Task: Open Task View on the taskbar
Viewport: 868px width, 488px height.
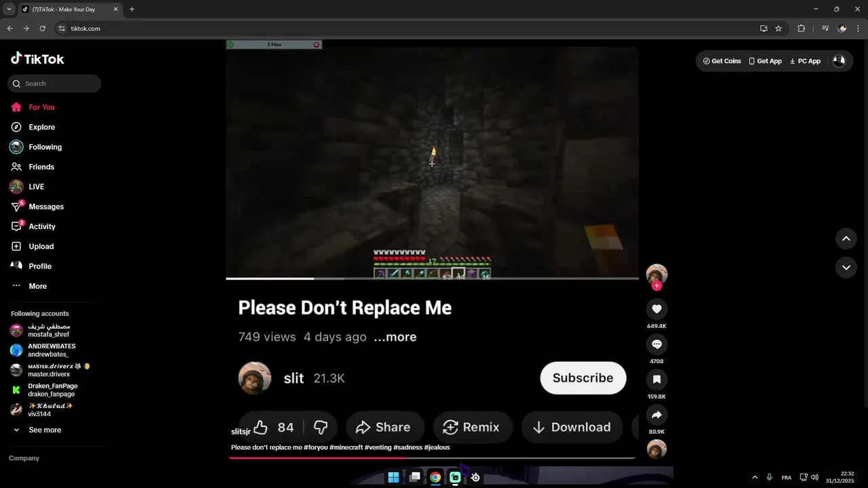Action: (x=414, y=477)
